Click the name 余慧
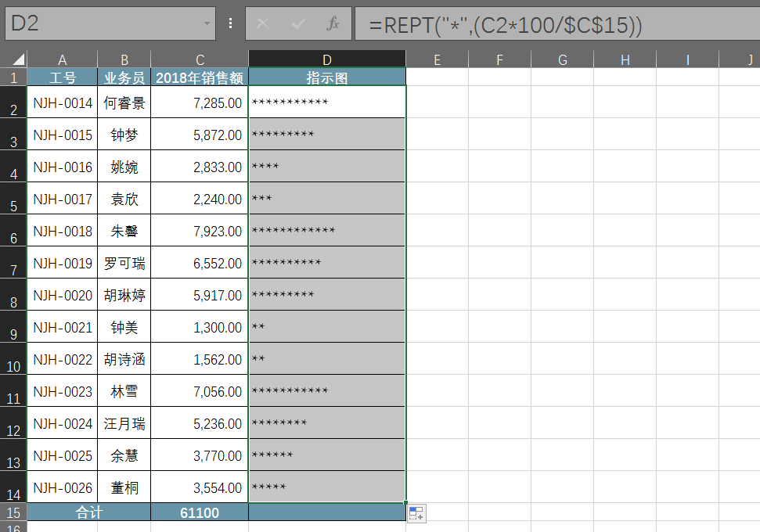760x532 pixels. coord(124,455)
